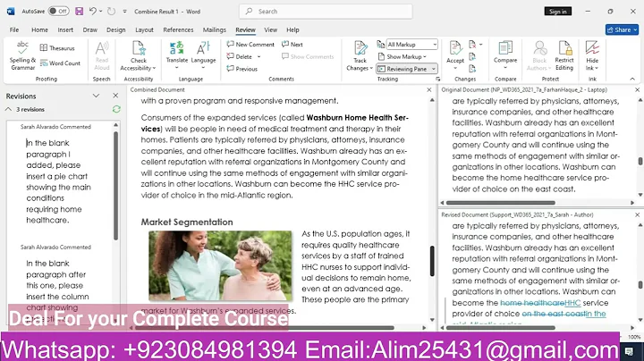Click Show Comments
The width and height of the screenshot is (644, 361).
pyautogui.click(x=308, y=56)
